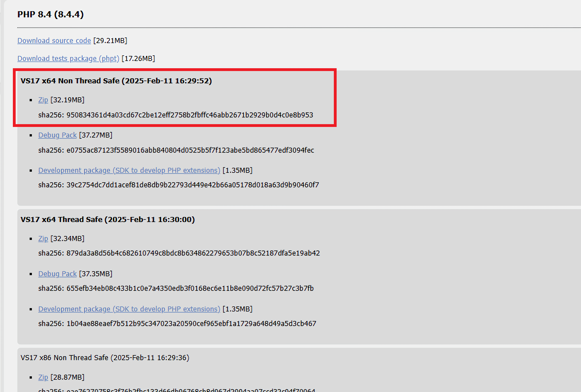Open the Download tests package (phpt) link
Image resolution: width=581 pixels, height=392 pixels.
pyautogui.click(x=68, y=58)
